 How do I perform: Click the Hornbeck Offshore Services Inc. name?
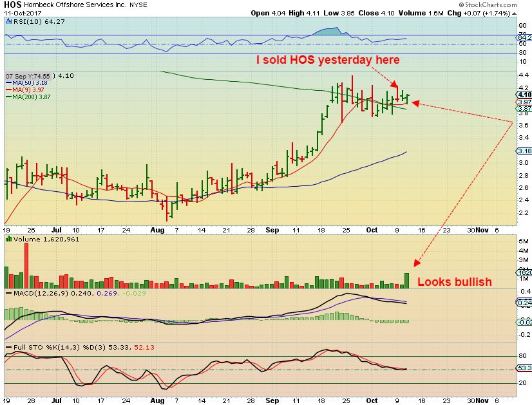pos(75,5)
